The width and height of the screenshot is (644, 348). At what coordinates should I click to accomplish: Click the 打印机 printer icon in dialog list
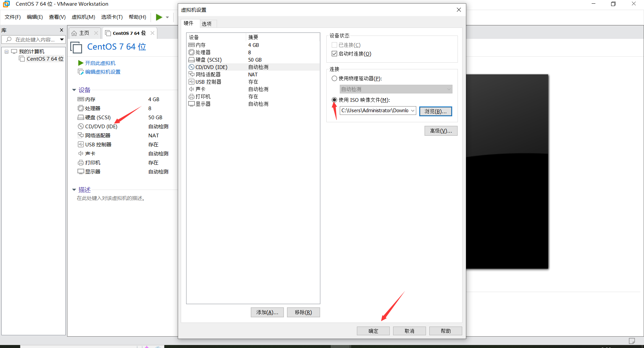pyautogui.click(x=192, y=96)
